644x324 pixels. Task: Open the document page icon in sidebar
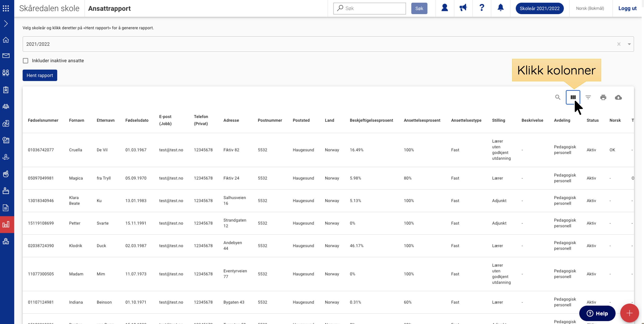click(6, 208)
